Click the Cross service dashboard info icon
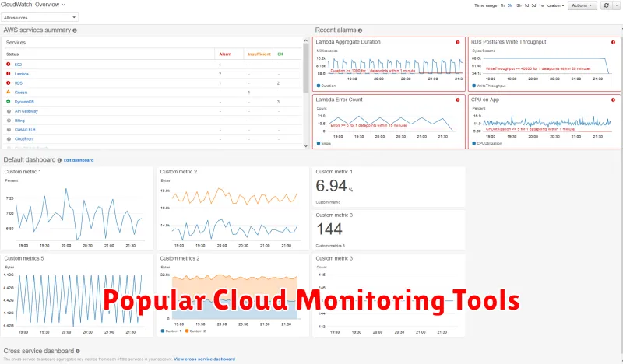The image size is (623, 364). click(77, 351)
